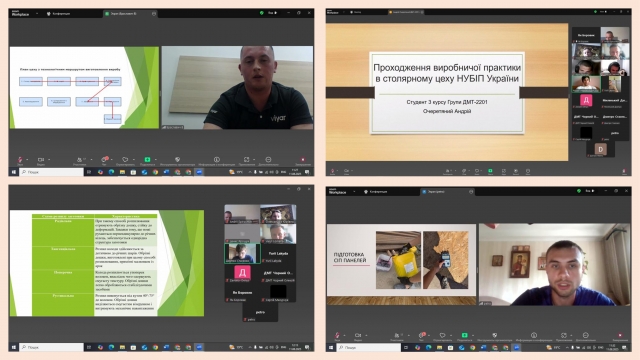Open Chat icon in НУБІП title slide window
640x360 pixels.
point(464,171)
